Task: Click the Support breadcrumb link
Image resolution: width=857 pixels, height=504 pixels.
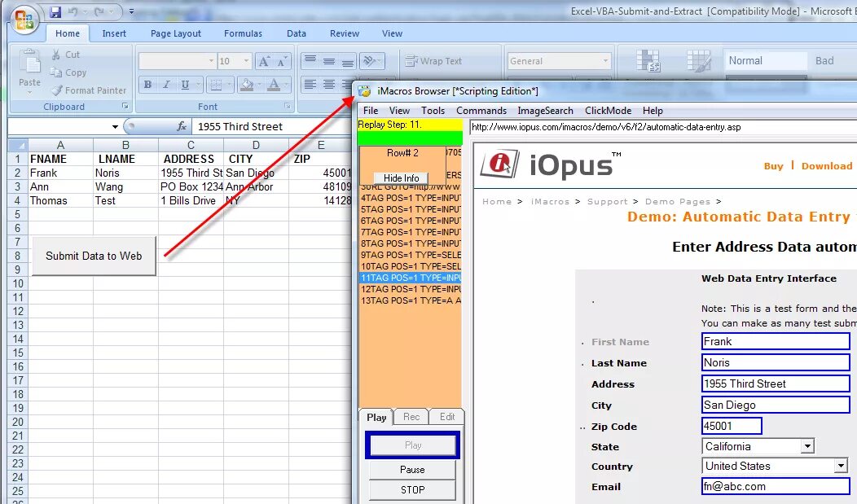Action: 607,201
